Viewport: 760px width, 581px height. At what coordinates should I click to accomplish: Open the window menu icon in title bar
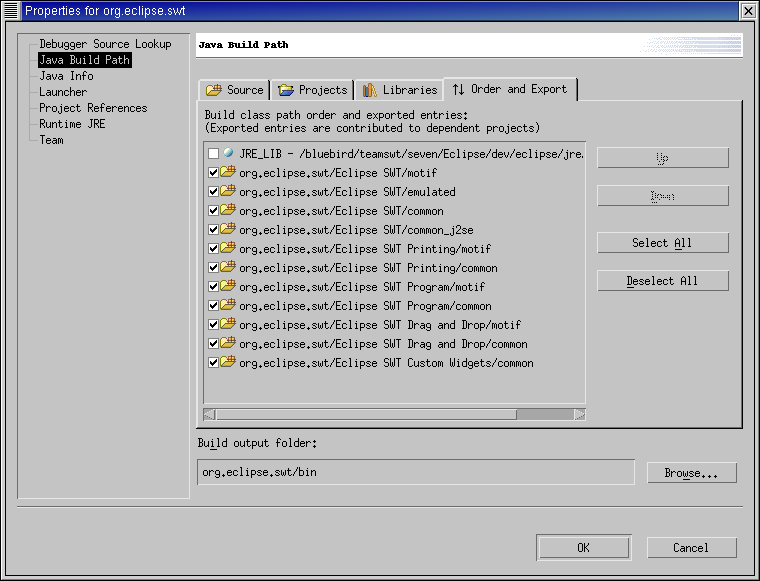(11, 11)
